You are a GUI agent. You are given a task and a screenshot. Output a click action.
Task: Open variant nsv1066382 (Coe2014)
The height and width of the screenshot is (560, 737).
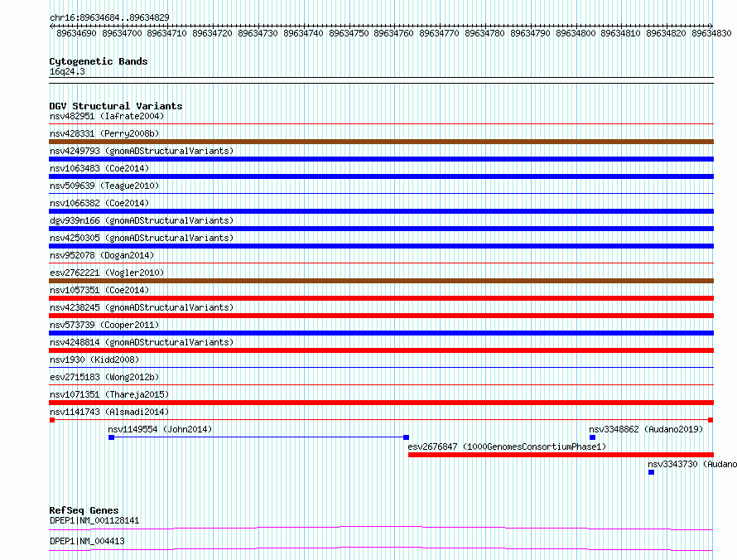[x=99, y=203]
